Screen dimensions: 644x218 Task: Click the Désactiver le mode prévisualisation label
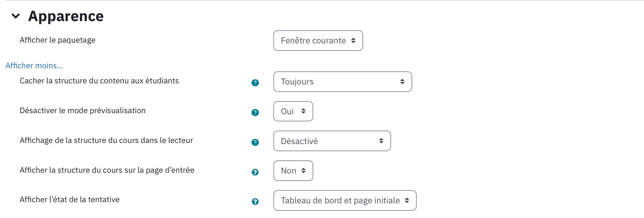coord(82,111)
